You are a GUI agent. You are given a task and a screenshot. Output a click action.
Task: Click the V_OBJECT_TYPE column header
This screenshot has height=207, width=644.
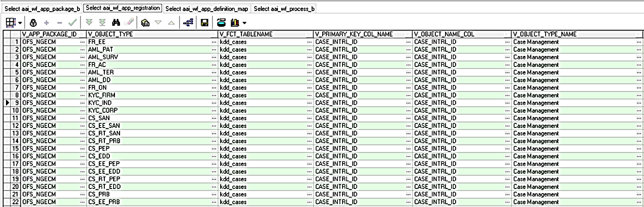[152, 34]
